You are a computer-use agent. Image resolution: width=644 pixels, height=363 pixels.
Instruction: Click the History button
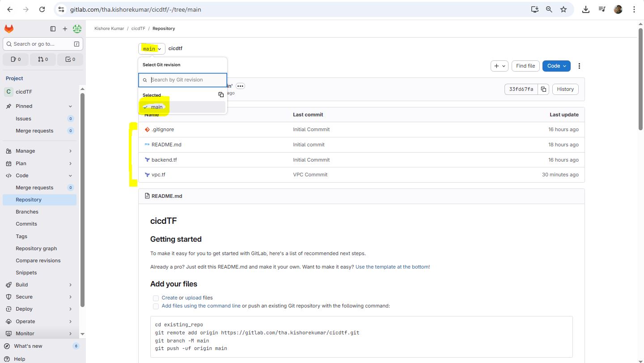point(565,89)
